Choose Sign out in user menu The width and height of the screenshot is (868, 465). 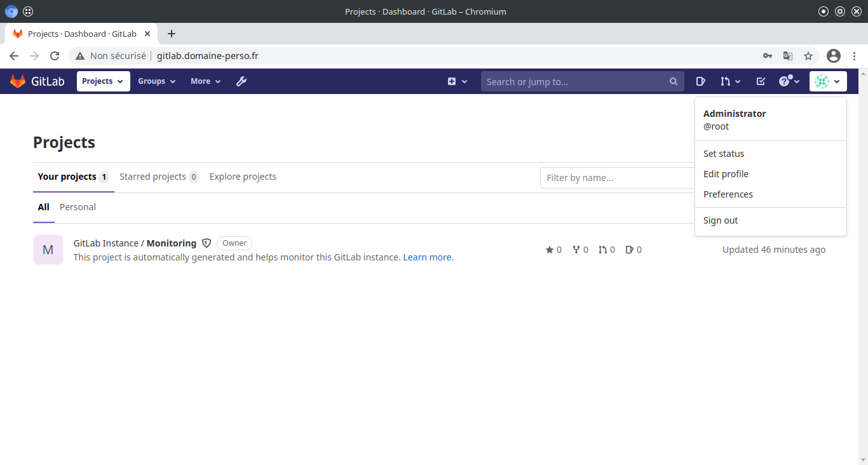click(x=721, y=220)
